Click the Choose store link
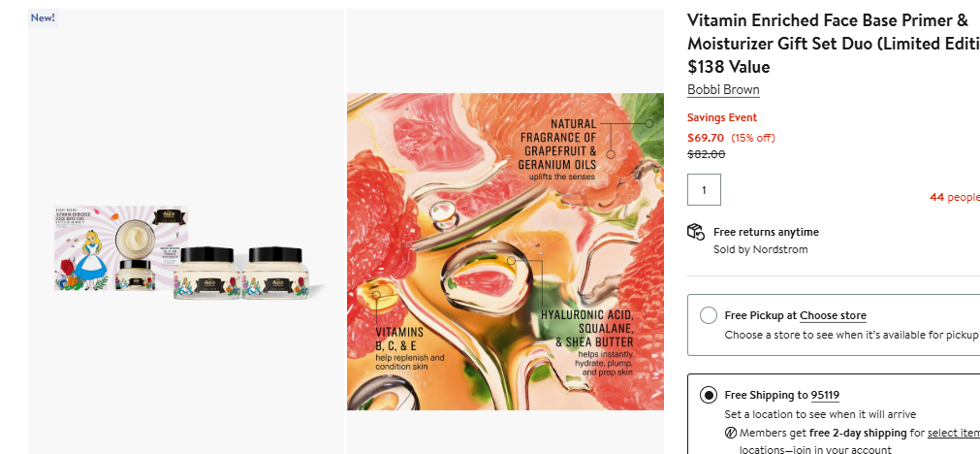This screenshot has width=980, height=454. point(833,315)
